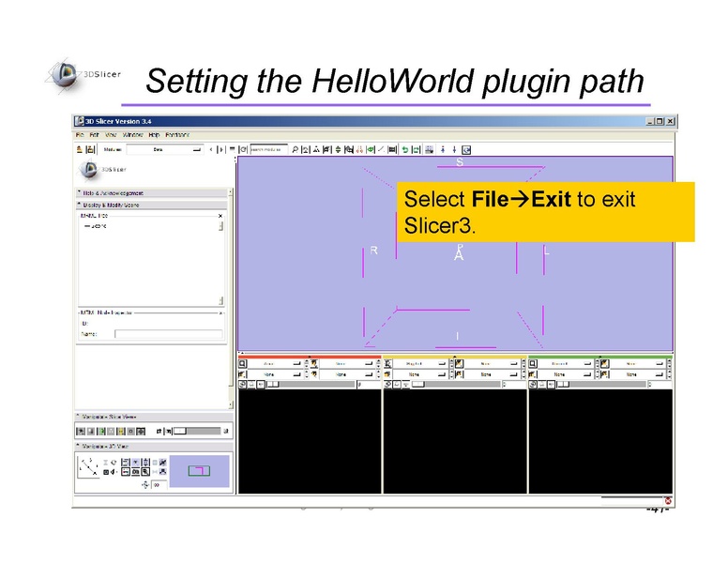Screen dimensions: 728x563
Task: Open the Help menu
Action: (154, 135)
